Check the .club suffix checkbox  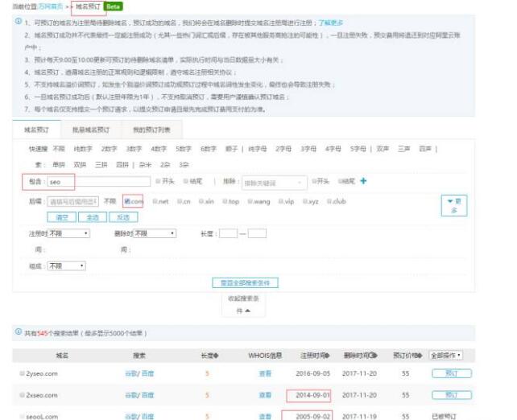(329, 201)
